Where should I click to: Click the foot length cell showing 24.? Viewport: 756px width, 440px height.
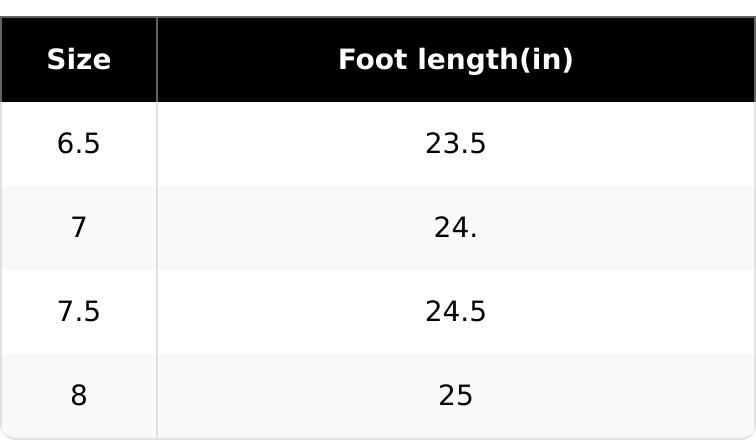click(x=455, y=228)
